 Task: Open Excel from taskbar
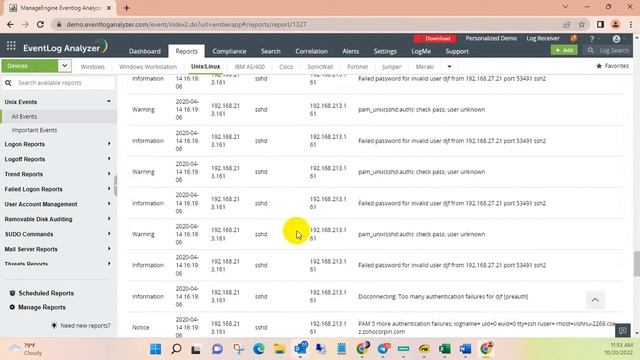click(x=444, y=349)
